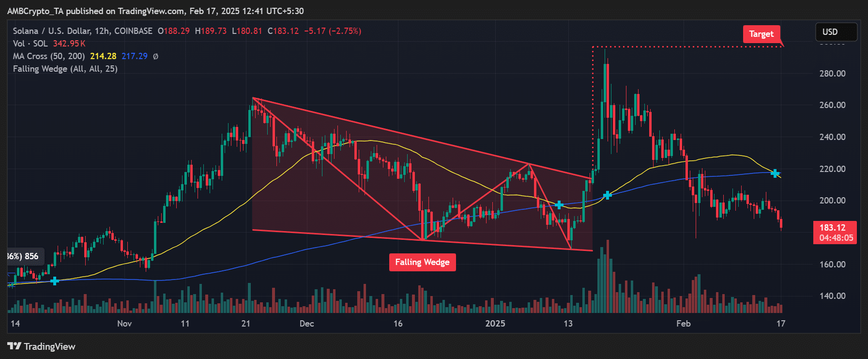
Task: Click the 160.00 price axis label
Action: point(832,265)
